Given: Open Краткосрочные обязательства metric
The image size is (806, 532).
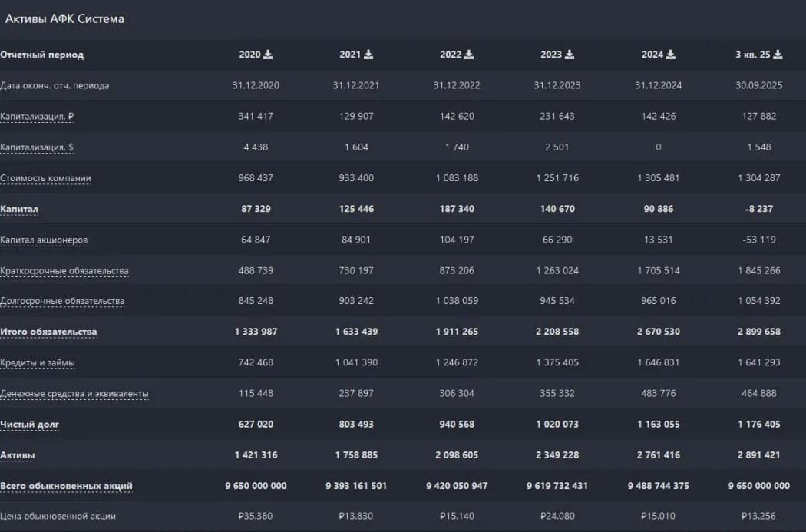Looking at the screenshot, I should 64,270.
